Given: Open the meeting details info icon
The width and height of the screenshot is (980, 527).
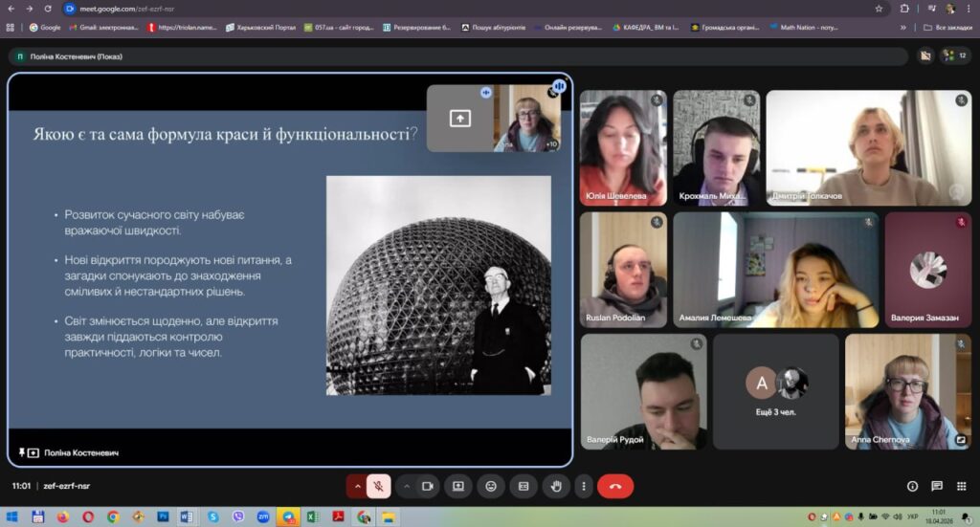Looking at the screenshot, I should [912, 486].
